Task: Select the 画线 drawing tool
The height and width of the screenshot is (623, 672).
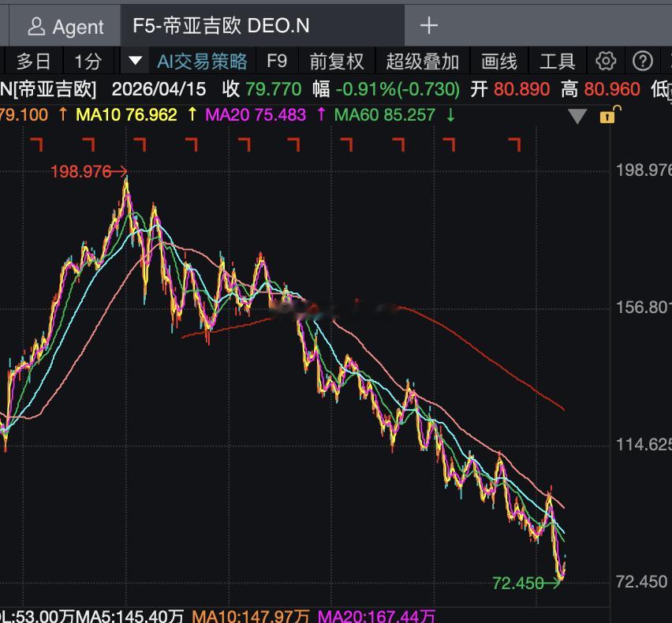Action: pos(498,62)
